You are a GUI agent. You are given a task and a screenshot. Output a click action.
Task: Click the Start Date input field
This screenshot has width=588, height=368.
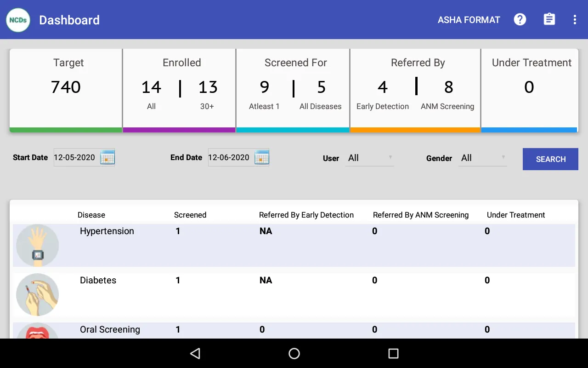[x=76, y=157]
